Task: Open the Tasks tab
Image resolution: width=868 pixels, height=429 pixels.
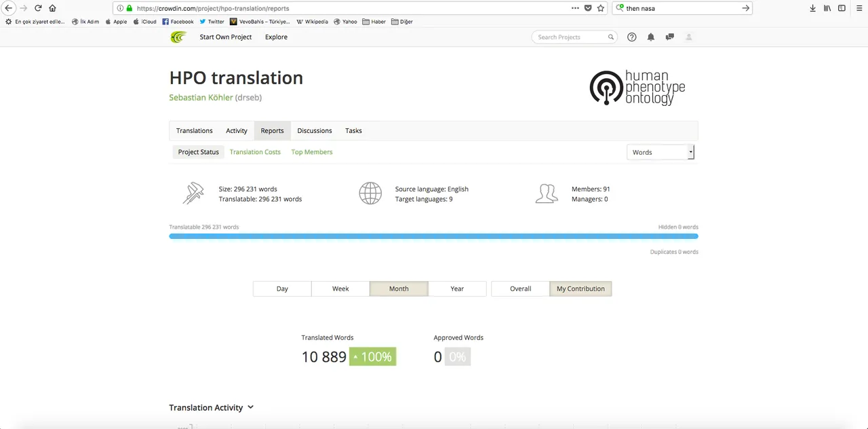Action: click(x=353, y=130)
